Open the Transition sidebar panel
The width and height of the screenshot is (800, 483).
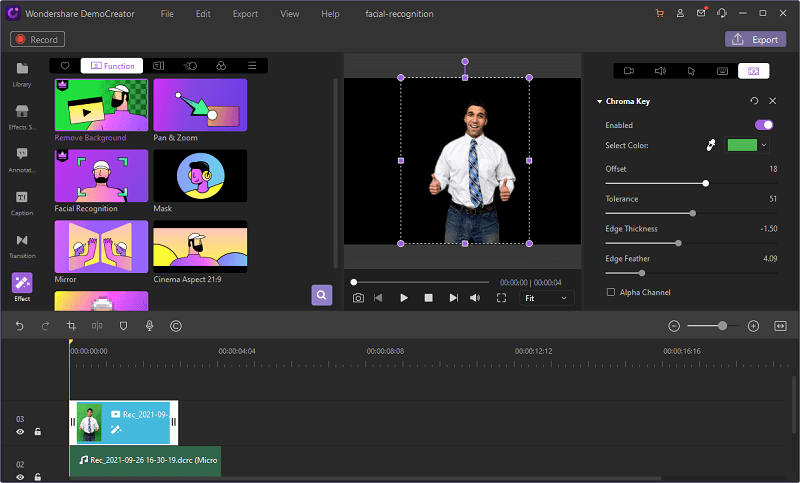(22, 245)
